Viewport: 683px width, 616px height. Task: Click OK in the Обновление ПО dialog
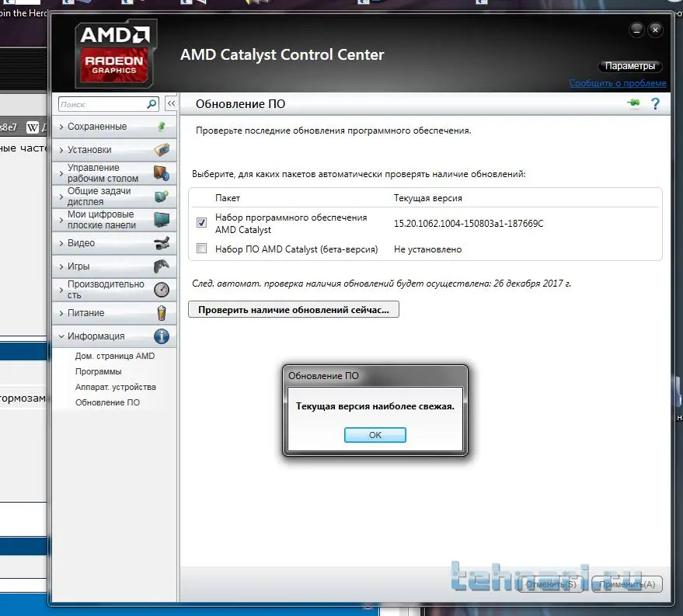pyautogui.click(x=375, y=435)
